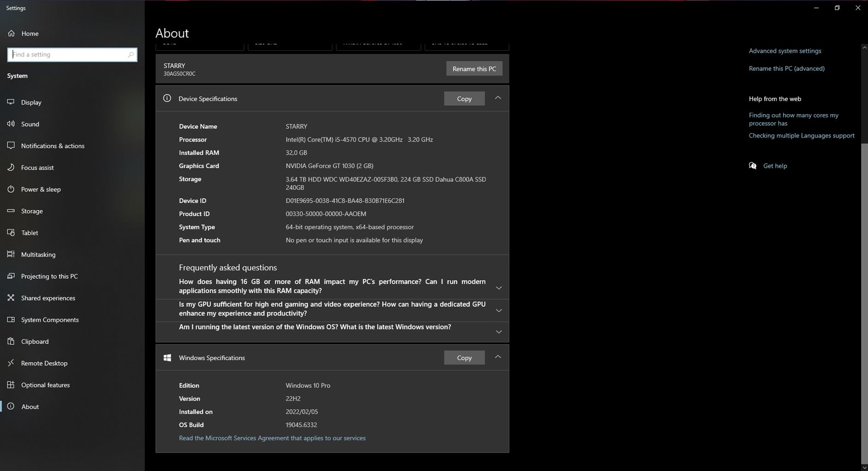The image size is (868, 471).
Task: Click the Remote Desktop icon
Action: coord(11,363)
